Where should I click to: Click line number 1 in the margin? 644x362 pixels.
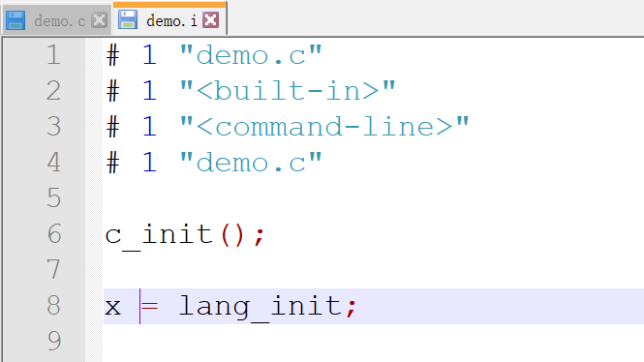[x=54, y=55]
